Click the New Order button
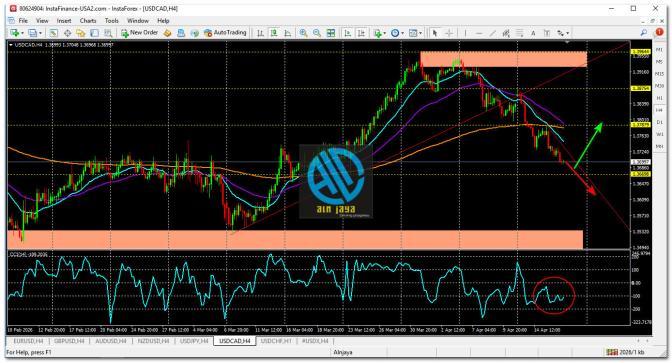This screenshot has height=363, width=672. coord(140,33)
